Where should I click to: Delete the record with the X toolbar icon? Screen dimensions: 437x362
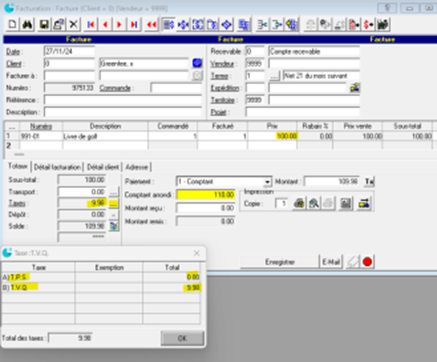73,24
